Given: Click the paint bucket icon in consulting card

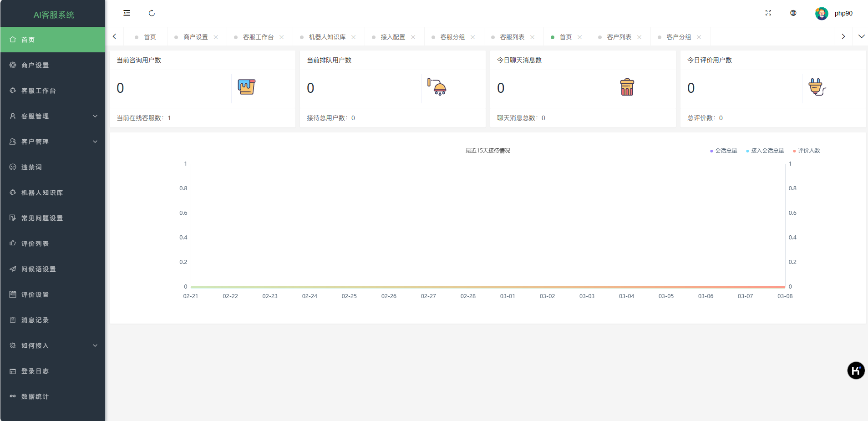Looking at the screenshot, I should [x=246, y=87].
